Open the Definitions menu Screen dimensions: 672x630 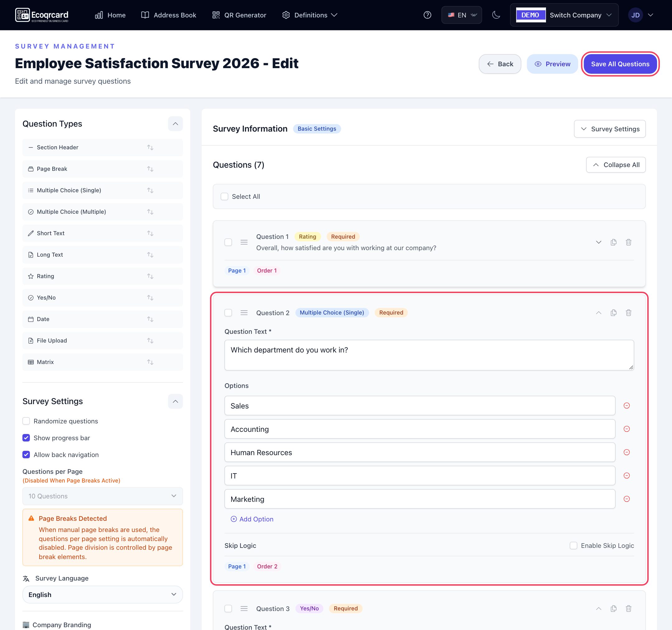point(310,15)
